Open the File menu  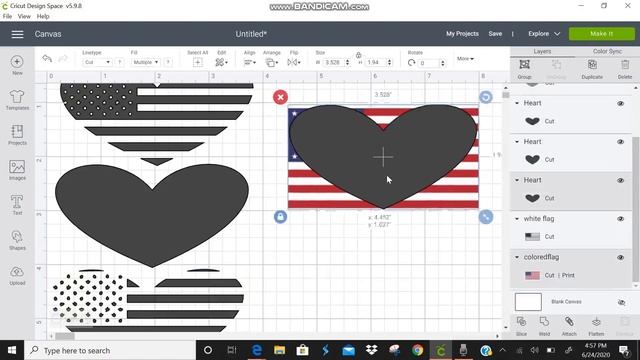(x=7, y=16)
